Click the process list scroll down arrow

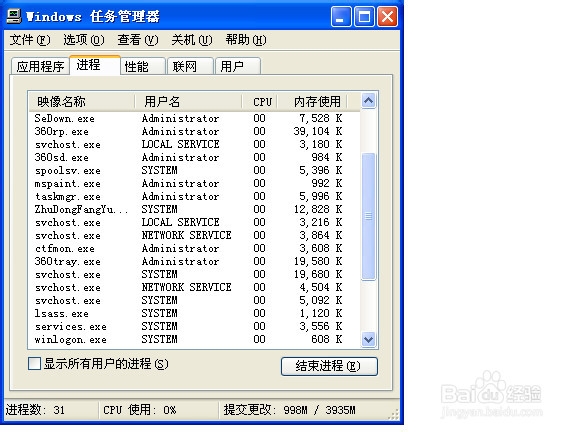[368, 339]
